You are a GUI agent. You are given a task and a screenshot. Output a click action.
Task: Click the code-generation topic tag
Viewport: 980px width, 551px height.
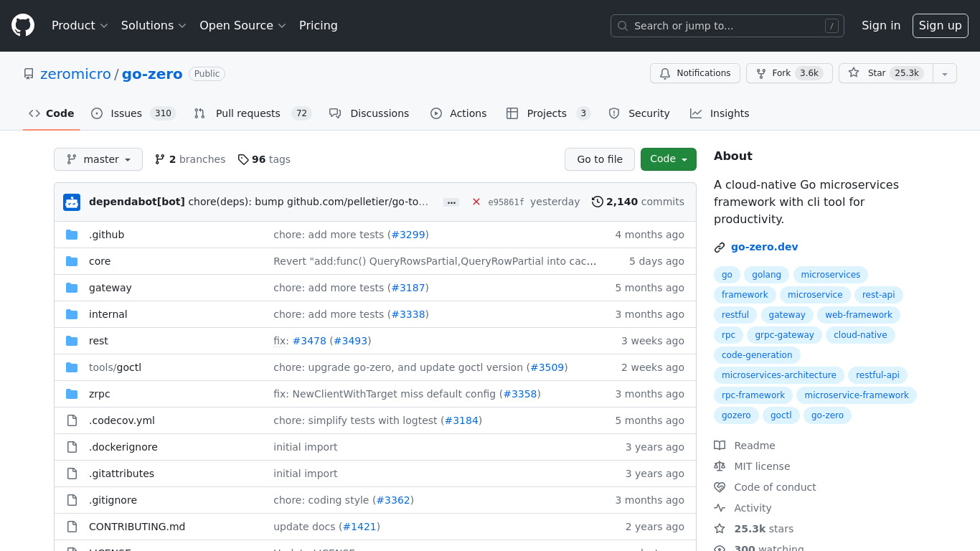pos(757,355)
